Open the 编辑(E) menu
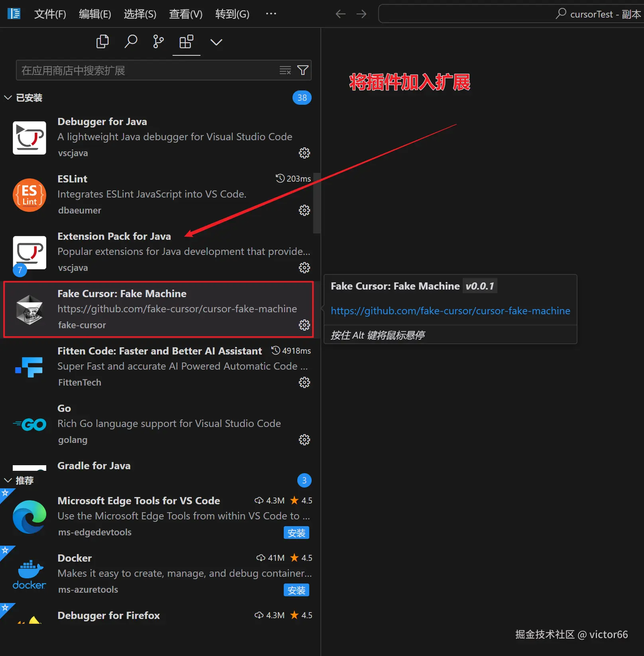 coord(95,14)
